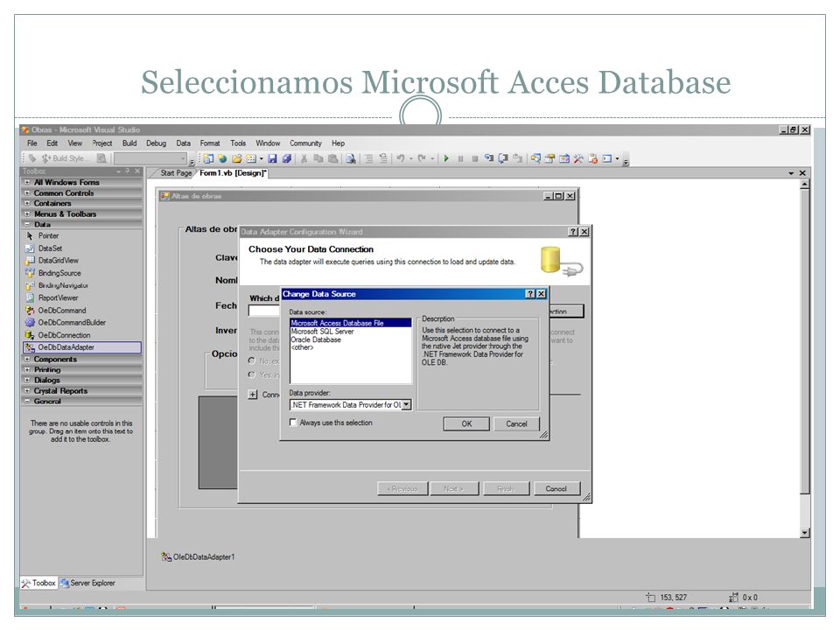Click the Cut (scissors) toolbar icon
This screenshot has width=840, height=630.
(x=304, y=158)
